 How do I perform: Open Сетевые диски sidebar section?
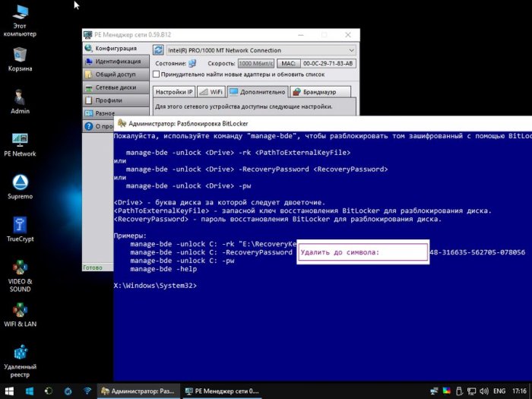tap(116, 87)
